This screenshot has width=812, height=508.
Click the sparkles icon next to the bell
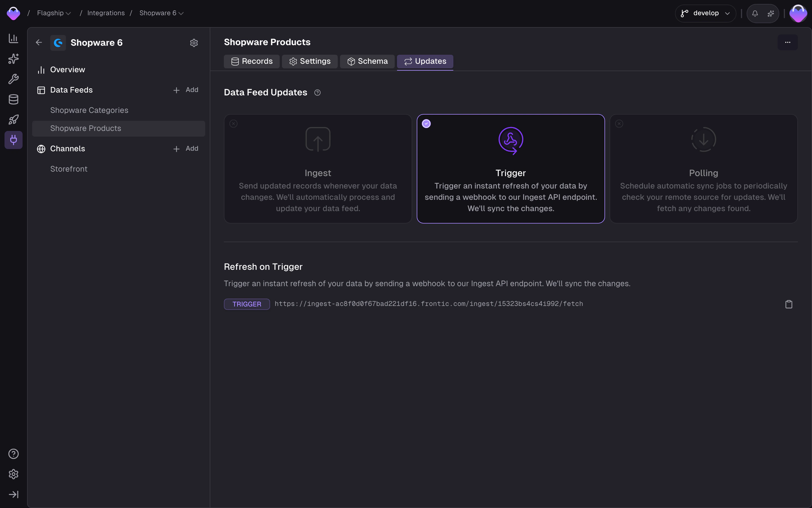[771, 14]
